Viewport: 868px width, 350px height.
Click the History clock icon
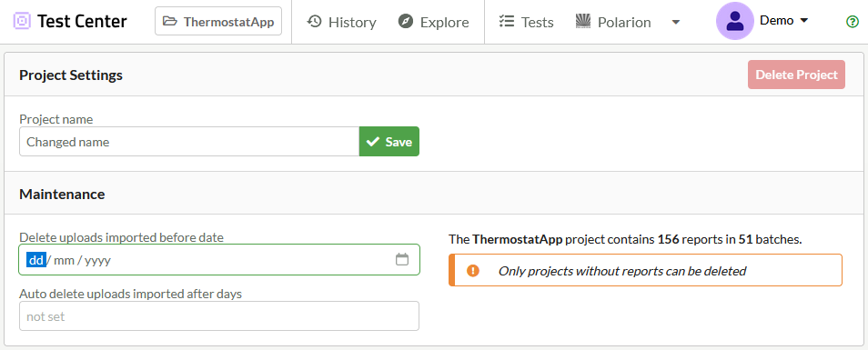point(314,22)
